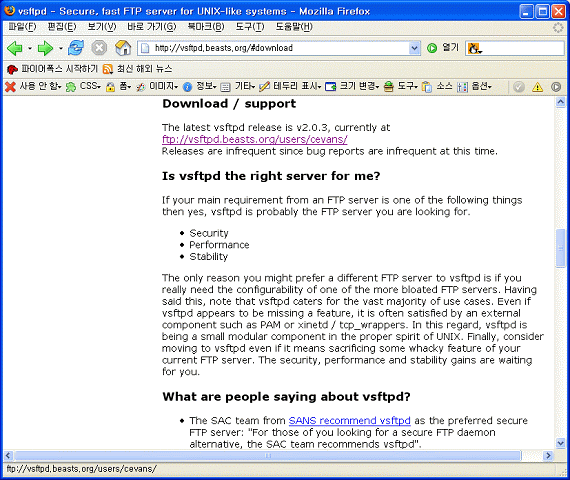
Task: Click the Home icon in the navigation toolbar
Action: 123,48
